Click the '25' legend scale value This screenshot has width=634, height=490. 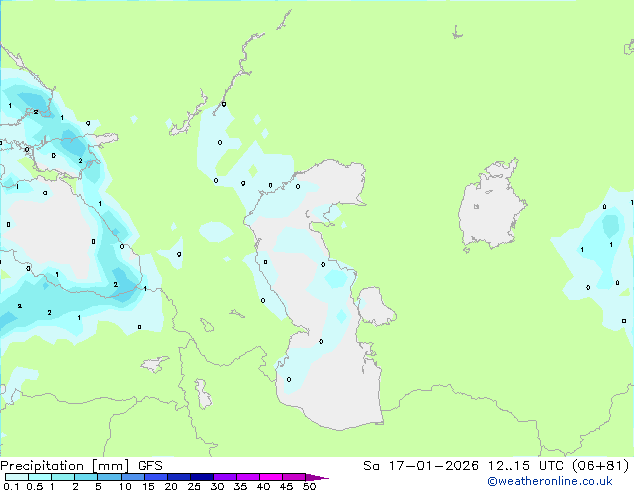[x=194, y=486]
